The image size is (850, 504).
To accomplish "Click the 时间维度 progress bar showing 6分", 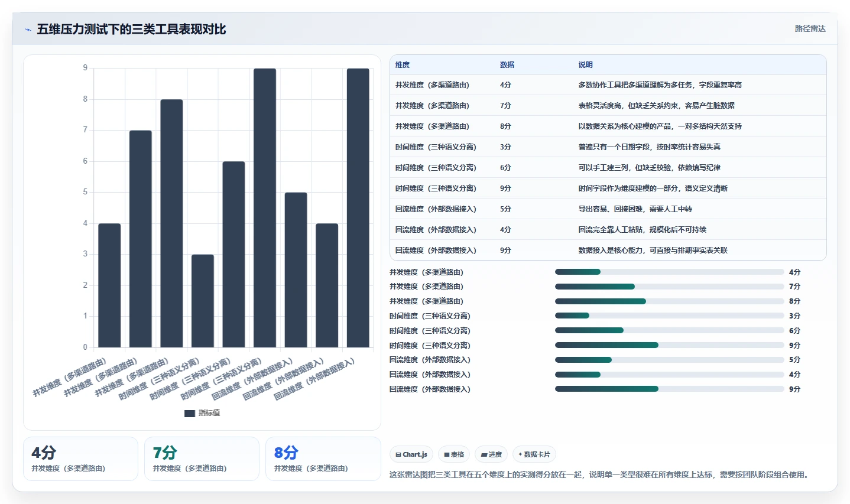I will 669,330.
